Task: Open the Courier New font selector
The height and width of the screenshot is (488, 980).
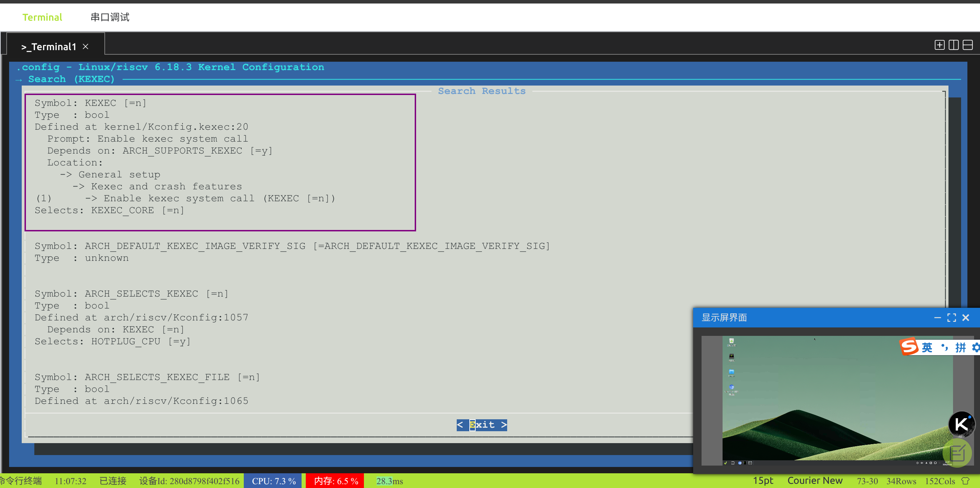Action: click(815, 481)
